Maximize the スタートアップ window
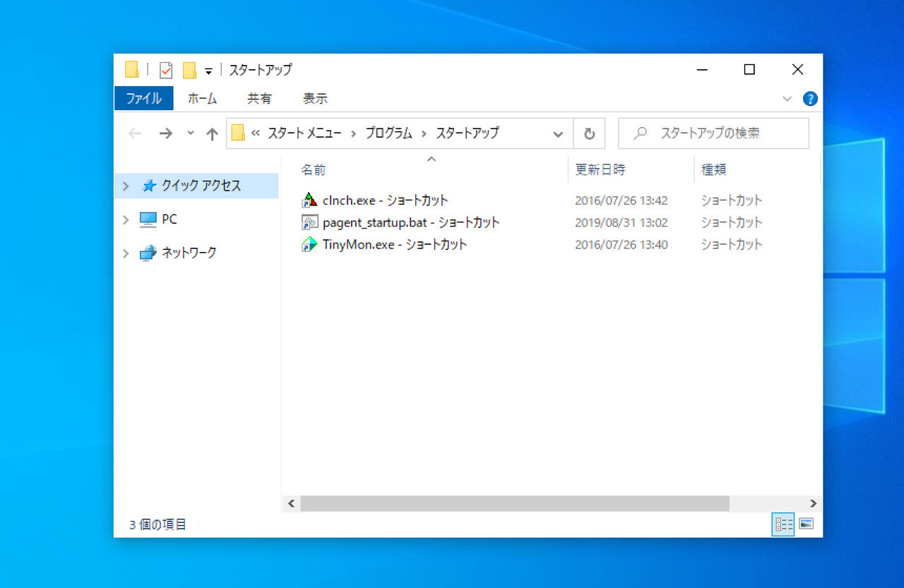The height and width of the screenshot is (588, 904). 749,70
